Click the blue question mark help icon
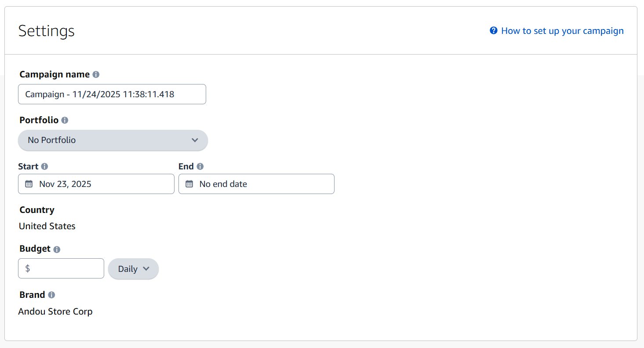 [493, 30]
